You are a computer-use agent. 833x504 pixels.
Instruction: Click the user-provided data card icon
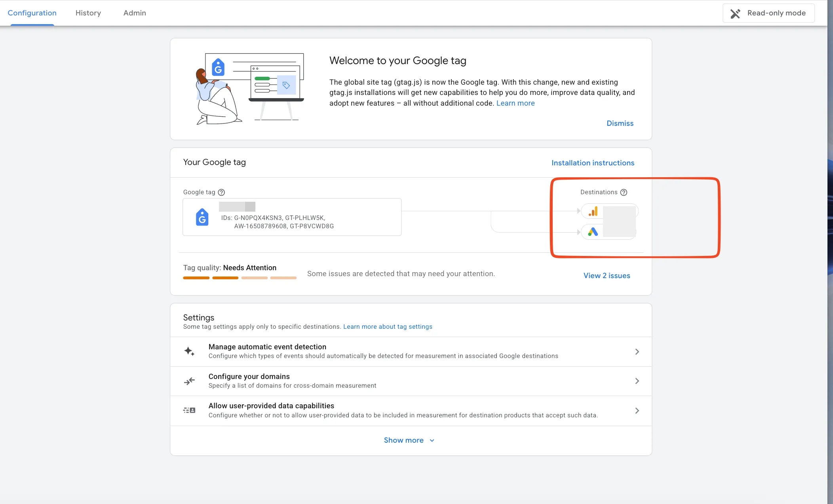[189, 410]
